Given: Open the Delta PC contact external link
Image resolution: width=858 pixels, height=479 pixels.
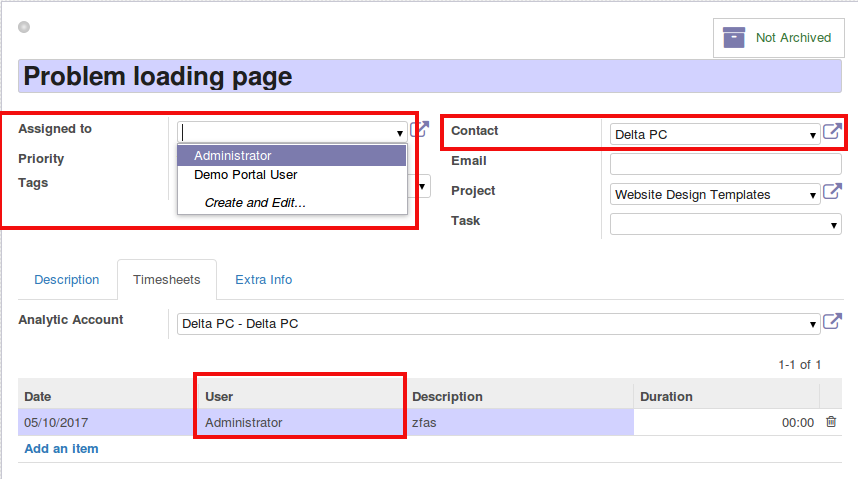Looking at the screenshot, I should (832, 131).
